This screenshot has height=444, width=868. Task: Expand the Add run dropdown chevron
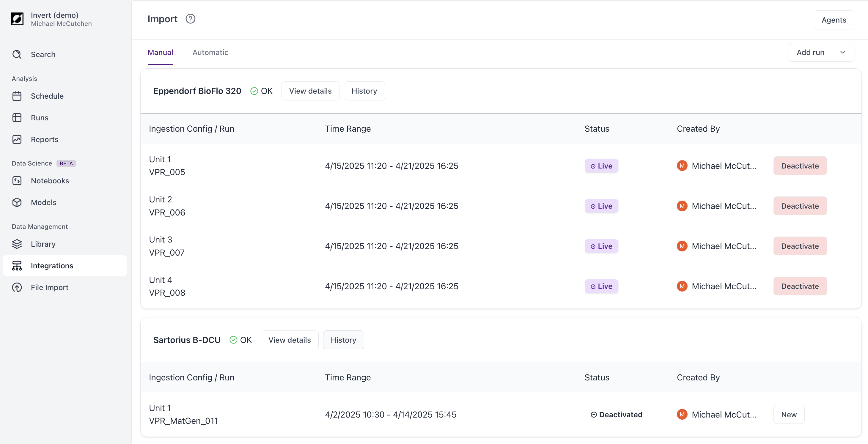tap(842, 52)
